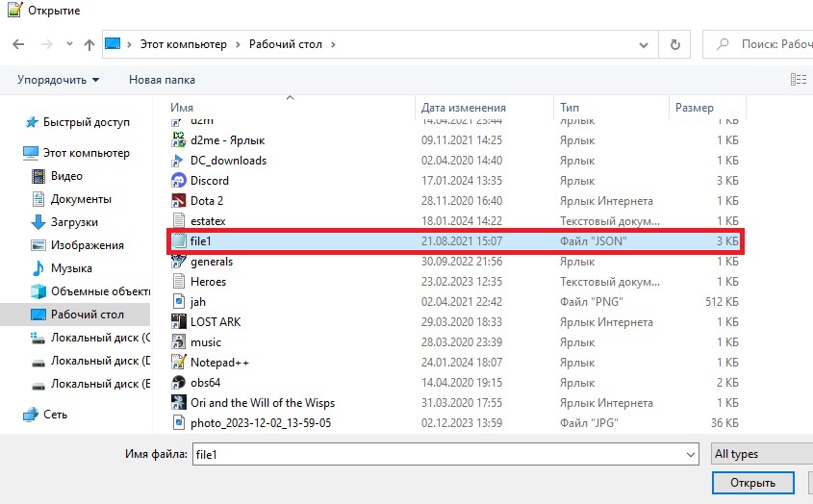Screen dimensions: 813x504
Task: Select the LOST ARK shortcut icon
Action: [x=178, y=322]
